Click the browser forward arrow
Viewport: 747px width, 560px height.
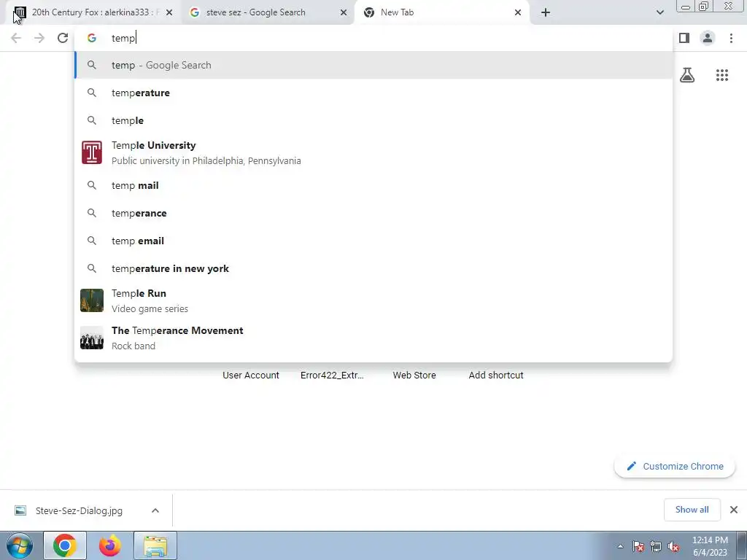tap(39, 38)
